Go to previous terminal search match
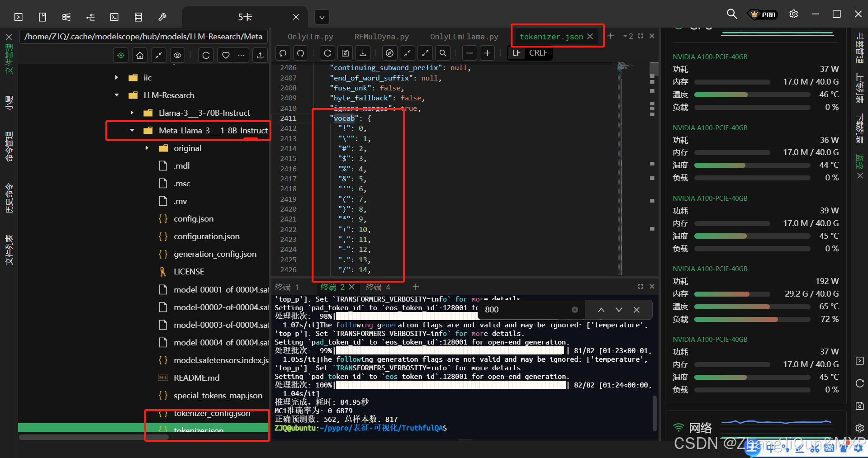Image resolution: width=868 pixels, height=458 pixels. point(601,310)
